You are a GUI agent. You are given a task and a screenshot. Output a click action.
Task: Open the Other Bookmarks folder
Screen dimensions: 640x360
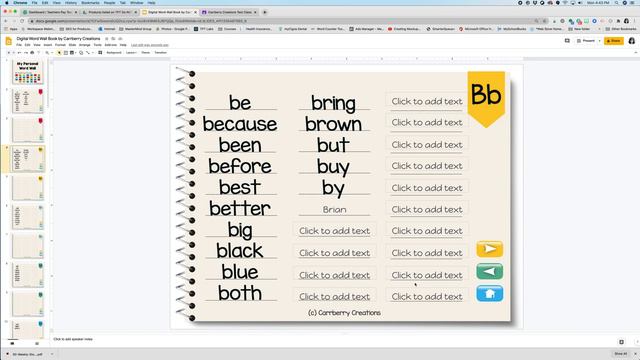coord(621,29)
